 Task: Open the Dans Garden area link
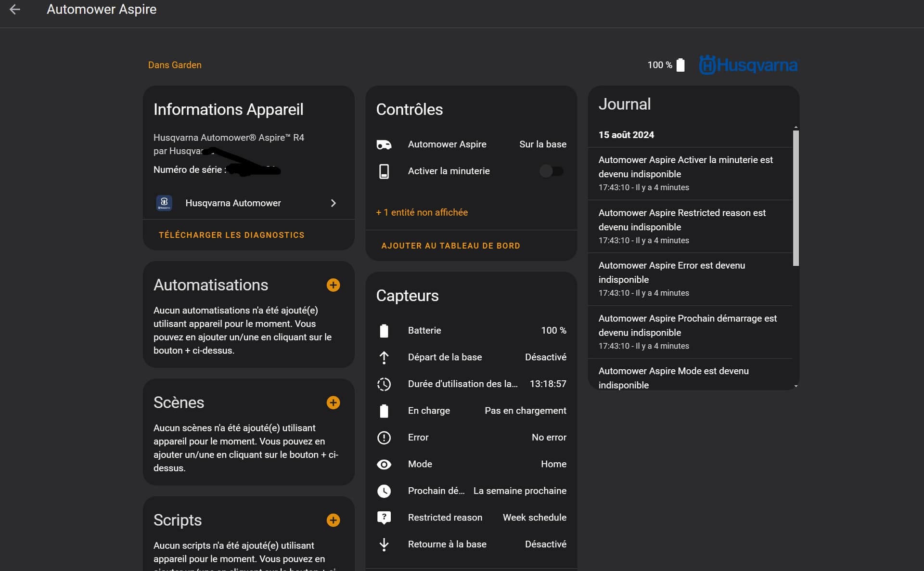(x=175, y=65)
